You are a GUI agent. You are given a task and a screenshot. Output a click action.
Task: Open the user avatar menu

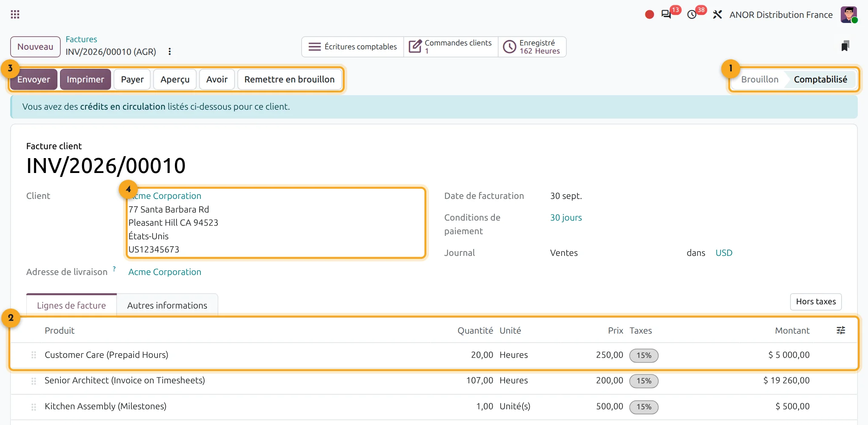pos(849,14)
